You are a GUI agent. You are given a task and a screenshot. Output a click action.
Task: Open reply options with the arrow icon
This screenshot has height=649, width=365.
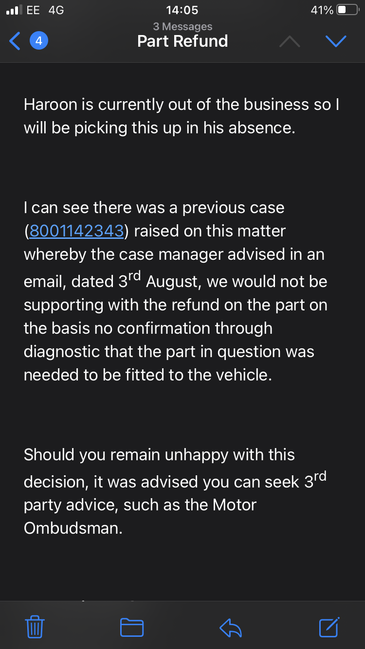231,627
